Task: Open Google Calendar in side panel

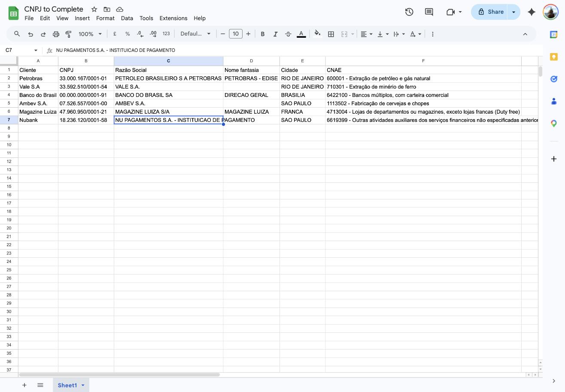Action: (x=554, y=34)
